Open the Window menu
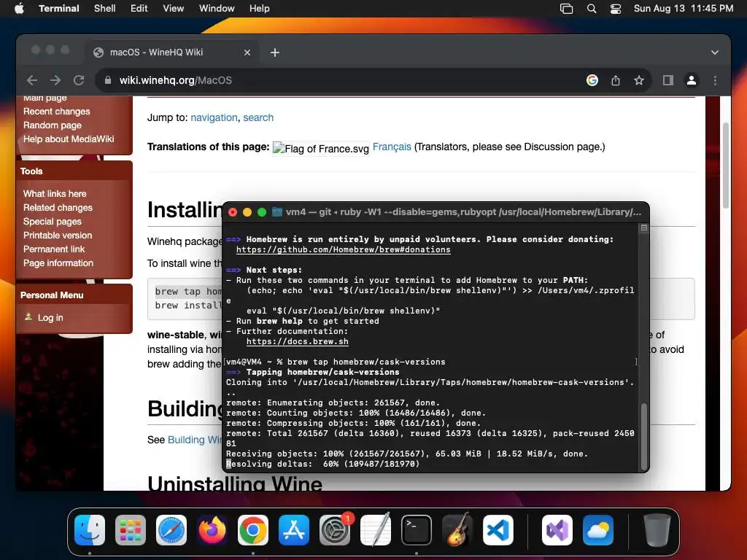This screenshot has width=747, height=560. [x=216, y=9]
